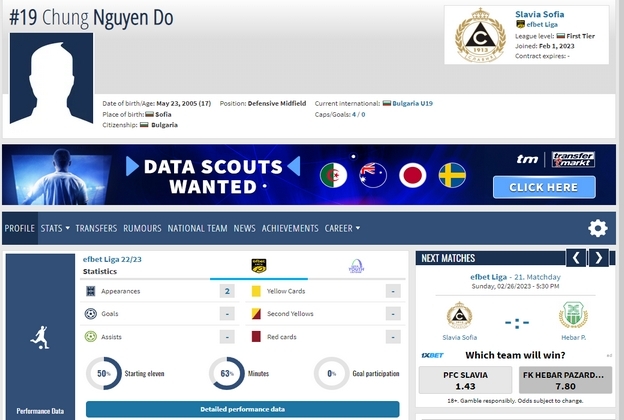Click the Hebar P. team crest
The width and height of the screenshot is (624, 420).
[x=573, y=315]
